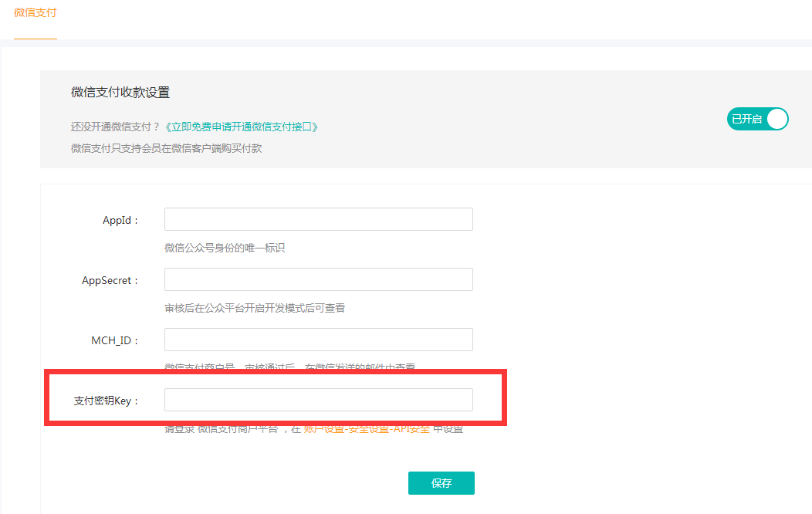
Task: Click the 微信公众号身份的唯一标识 hint text
Action: coord(225,248)
